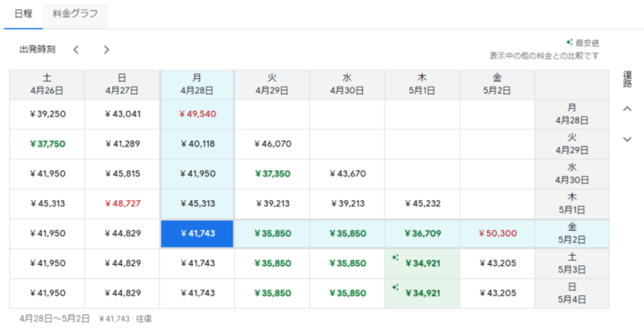Click the 木 5月1日 departure column header
This screenshot has width=644, height=329.
(x=422, y=85)
